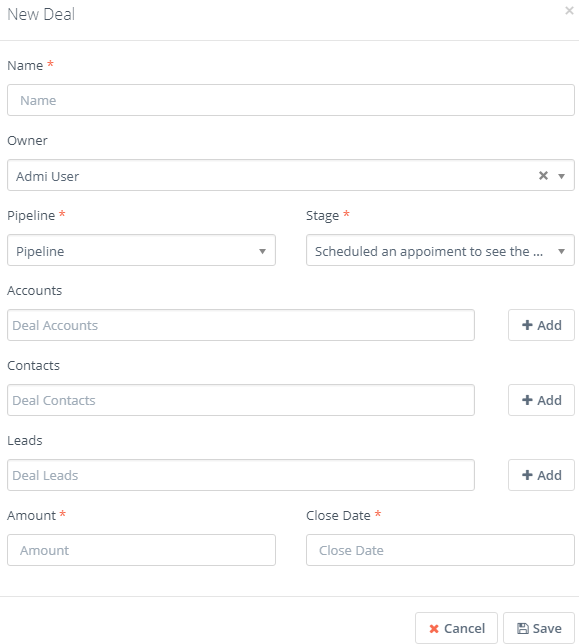Click the Deal Contacts field

tap(241, 400)
